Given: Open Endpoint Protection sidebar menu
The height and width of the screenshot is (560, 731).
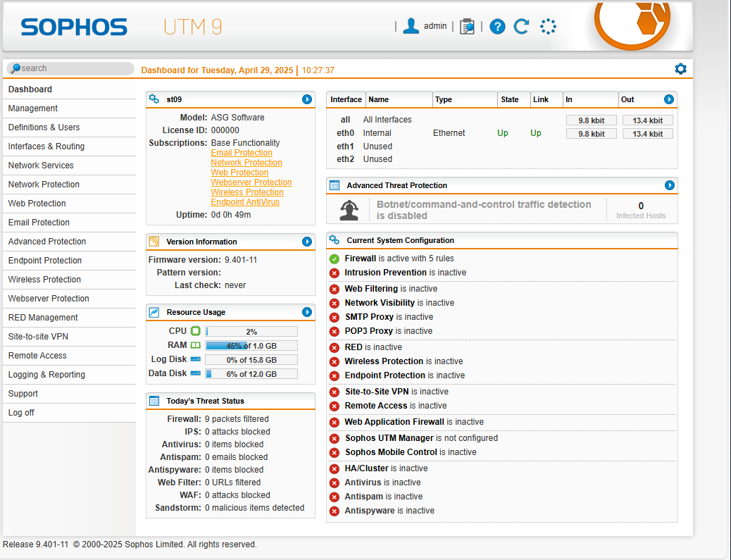Looking at the screenshot, I should click(x=70, y=261).
